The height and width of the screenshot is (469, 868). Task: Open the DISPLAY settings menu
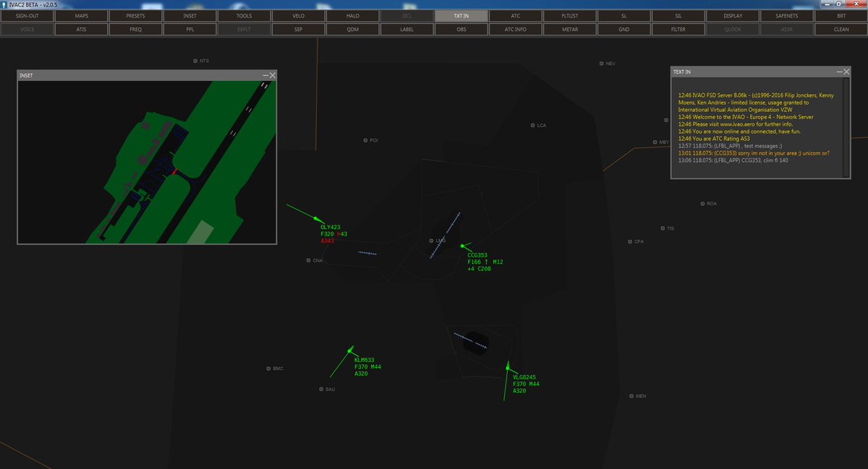732,15
